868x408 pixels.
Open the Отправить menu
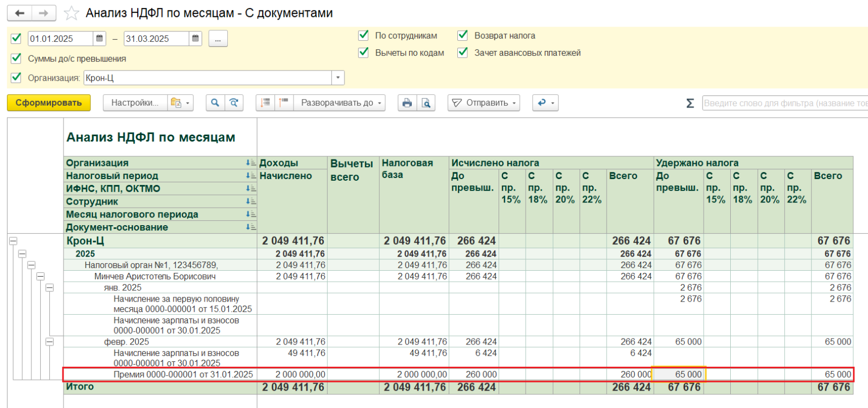(483, 103)
